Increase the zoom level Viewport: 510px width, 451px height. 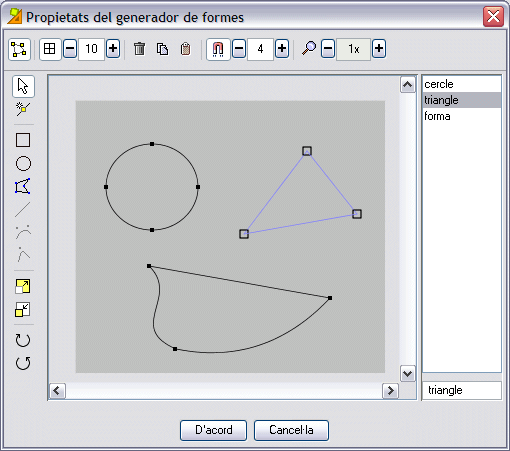379,49
